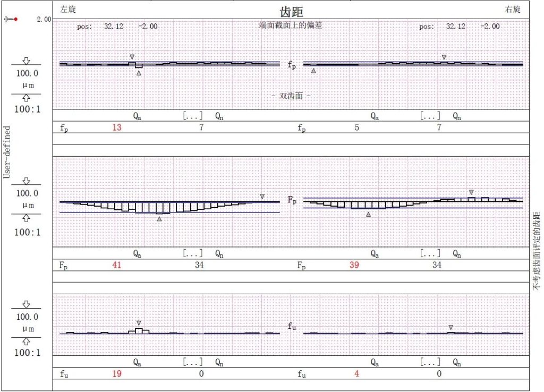Click the red value 41 for left Fp
The width and height of the screenshot is (544, 392).
pyautogui.click(x=118, y=265)
